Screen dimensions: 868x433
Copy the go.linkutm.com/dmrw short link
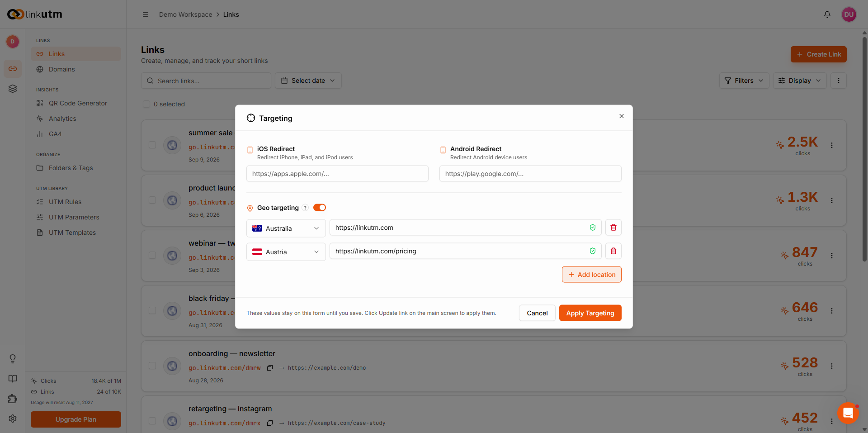click(270, 368)
